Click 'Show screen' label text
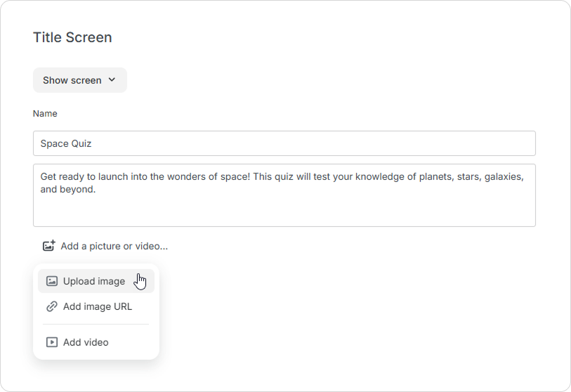Screen dimensions: 571x392 (x=72, y=80)
